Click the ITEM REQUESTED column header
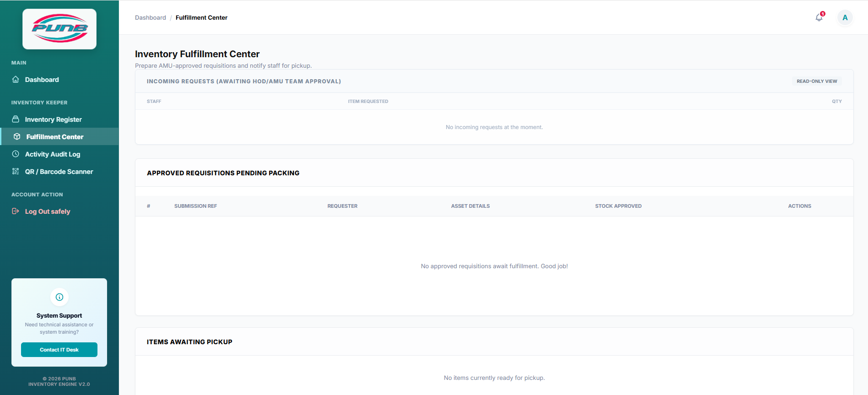Viewport: 868px width, 395px height. (368, 101)
